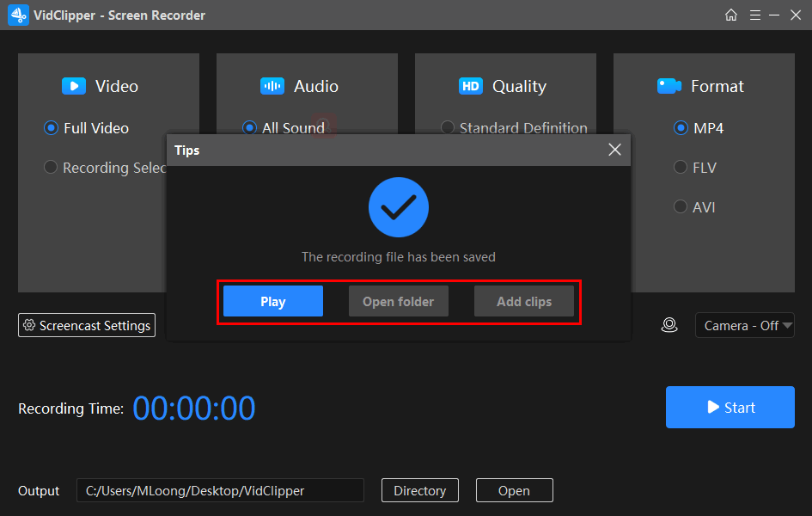The image size is (812, 516).
Task: Select AVI as output format
Action: point(681,207)
